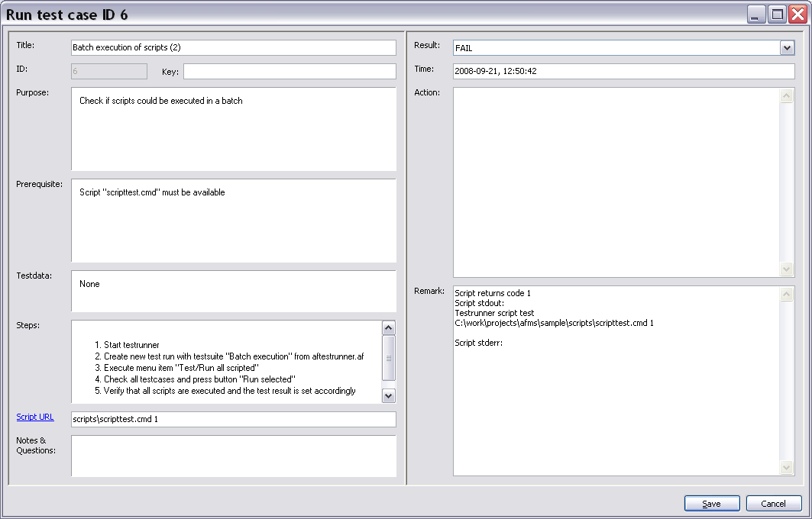The height and width of the screenshot is (519, 812).
Task: Click the Cancel button
Action: tap(774, 503)
